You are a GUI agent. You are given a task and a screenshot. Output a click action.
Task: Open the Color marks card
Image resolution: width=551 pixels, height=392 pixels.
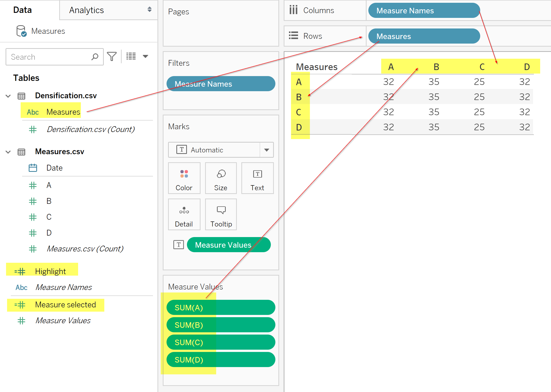184,178
